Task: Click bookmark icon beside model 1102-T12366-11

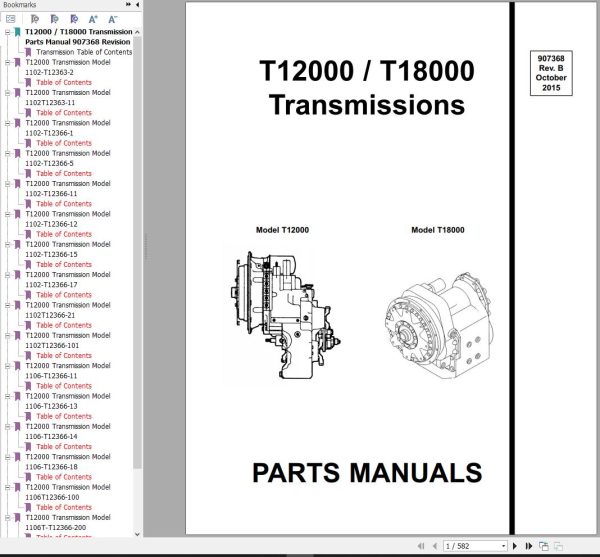Action: coord(18,184)
